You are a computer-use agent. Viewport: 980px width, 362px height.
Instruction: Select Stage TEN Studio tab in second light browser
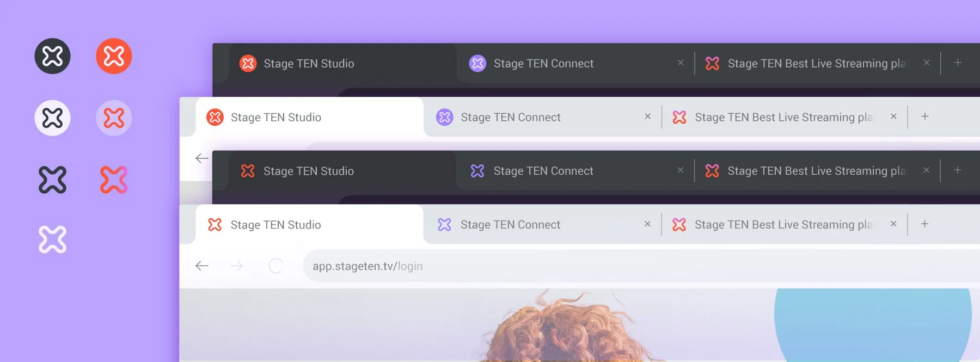(309, 117)
